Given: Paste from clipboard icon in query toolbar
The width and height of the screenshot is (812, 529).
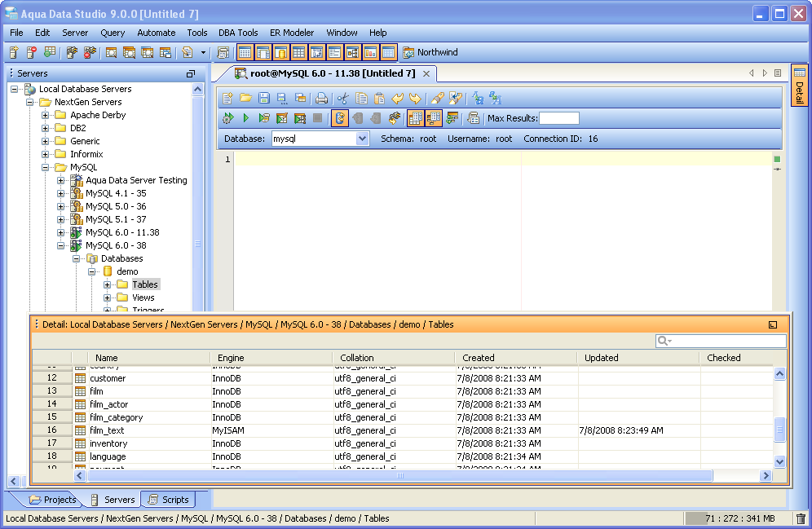Looking at the screenshot, I should pyautogui.click(x=379, y=99).
